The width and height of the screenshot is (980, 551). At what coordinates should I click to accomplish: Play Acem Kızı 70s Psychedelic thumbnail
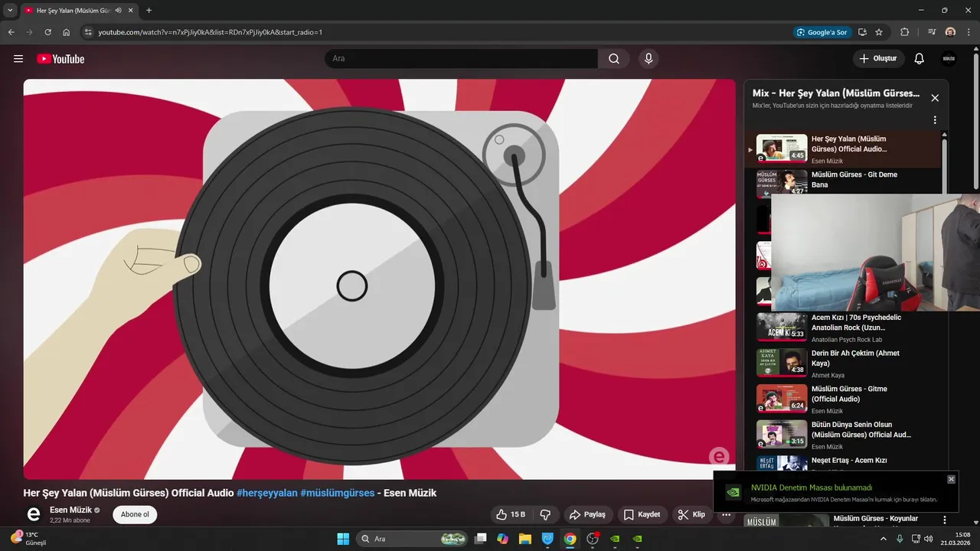point(782,327)
